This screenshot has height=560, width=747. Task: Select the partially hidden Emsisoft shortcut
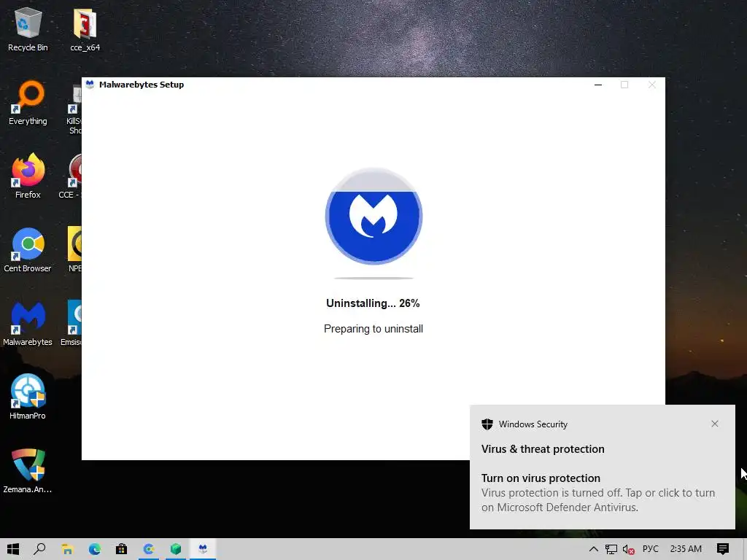(71, 324)
